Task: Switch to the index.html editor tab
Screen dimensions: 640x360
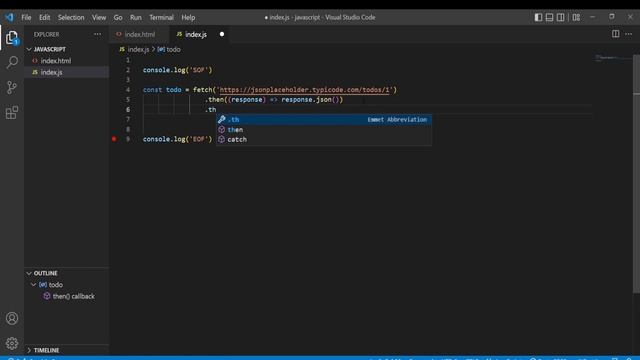Action: [x=139, y=34]
